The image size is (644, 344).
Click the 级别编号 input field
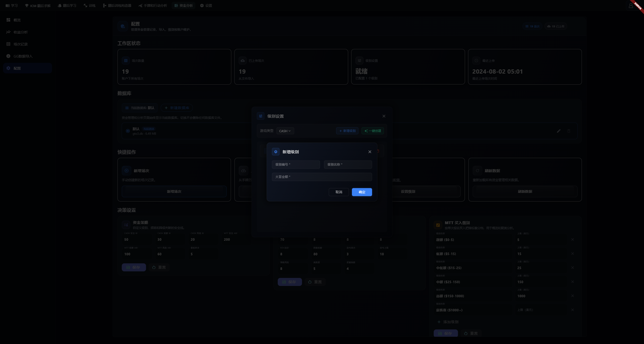(x=296, y=165)
